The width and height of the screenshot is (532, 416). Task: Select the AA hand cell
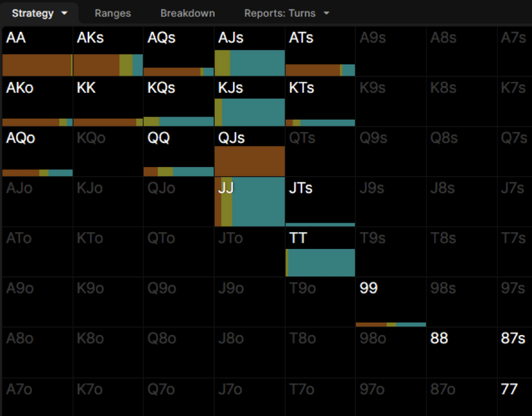[37, 51]
